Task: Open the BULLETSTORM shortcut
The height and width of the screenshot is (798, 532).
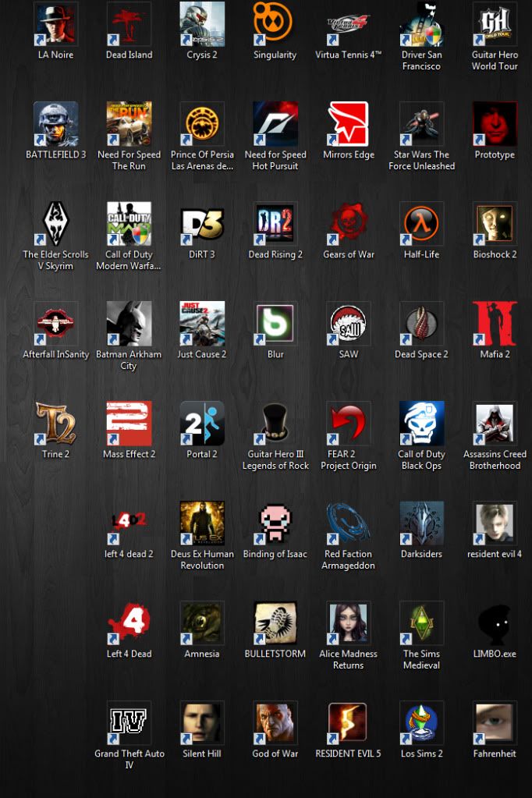Action: [x=275, y=622]
